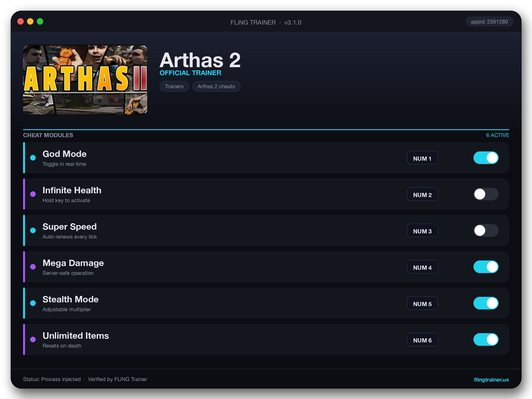
Task: Click the purple dot beside Mega Damage
Action: pos(33,267)
